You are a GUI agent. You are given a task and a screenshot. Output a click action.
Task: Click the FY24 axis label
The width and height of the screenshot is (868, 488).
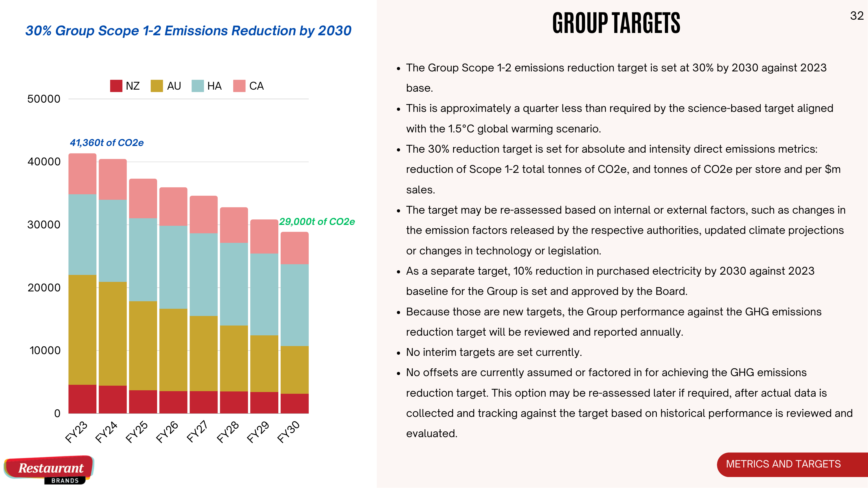click(x=106, y=432)
